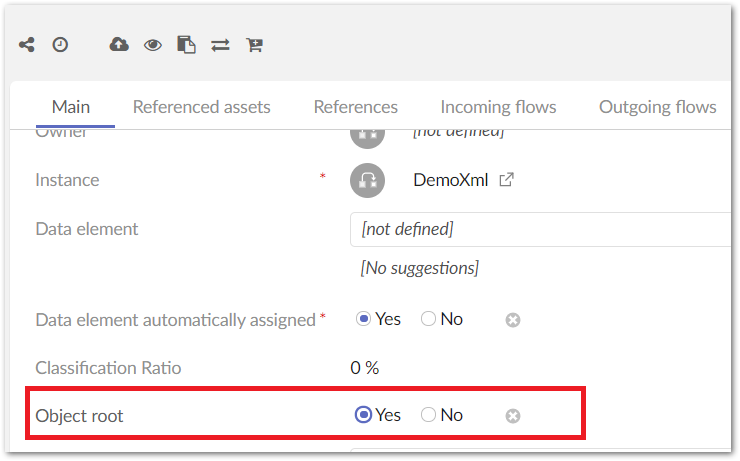Click the eye icon in the toolbar
The height and width of the screenshot is (461, 740).
pyautogui.click(x=152, y=44)
